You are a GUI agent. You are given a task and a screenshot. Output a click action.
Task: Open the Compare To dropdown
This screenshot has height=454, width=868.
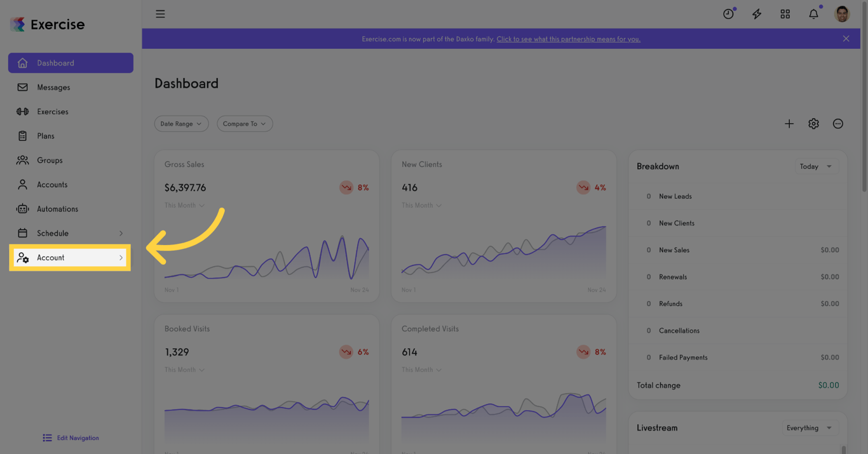[245, 123]
